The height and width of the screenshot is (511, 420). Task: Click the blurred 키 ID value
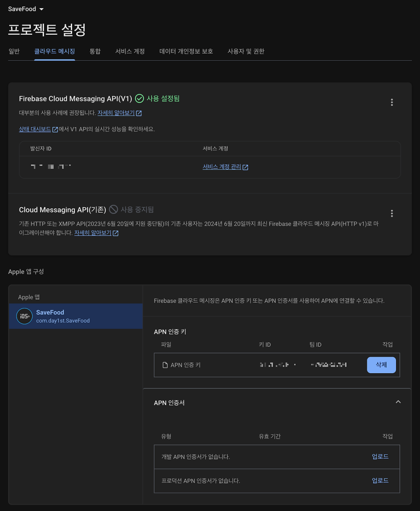pyautogui.click(x=278, y=365)
